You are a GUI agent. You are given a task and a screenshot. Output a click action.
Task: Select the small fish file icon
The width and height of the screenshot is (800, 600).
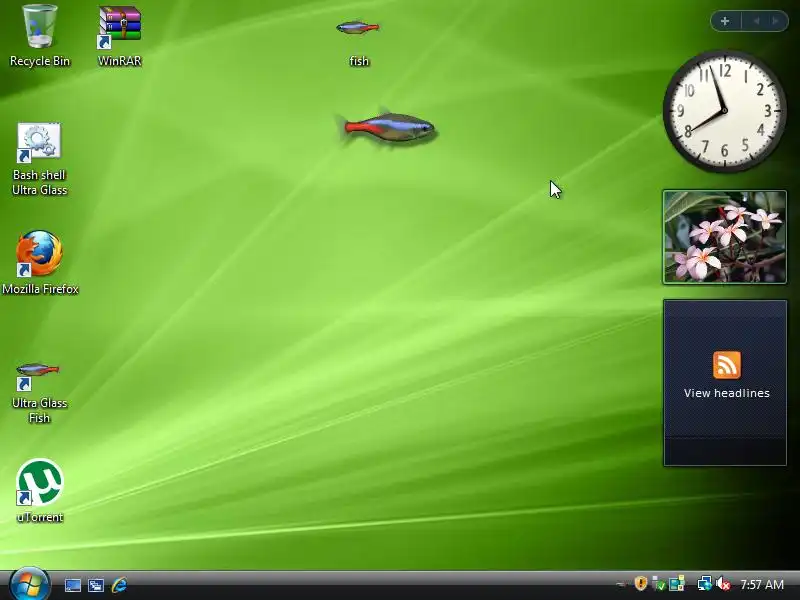tap(358, 27)
